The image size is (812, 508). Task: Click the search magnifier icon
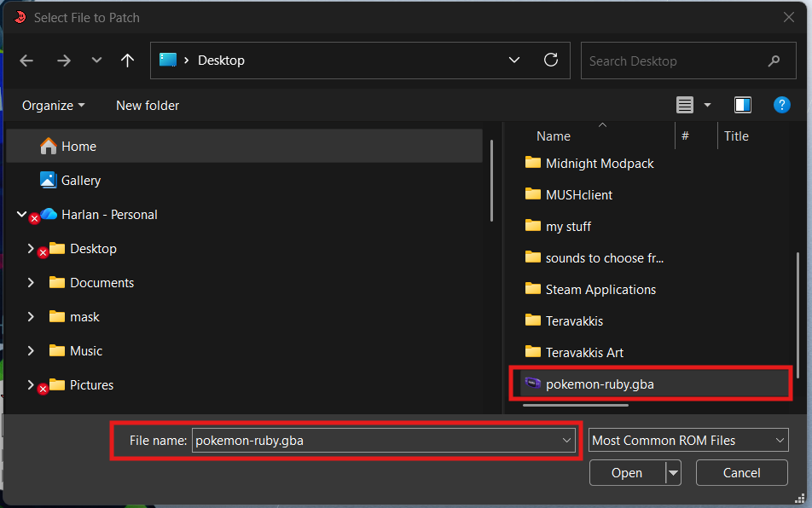point(774,61)
